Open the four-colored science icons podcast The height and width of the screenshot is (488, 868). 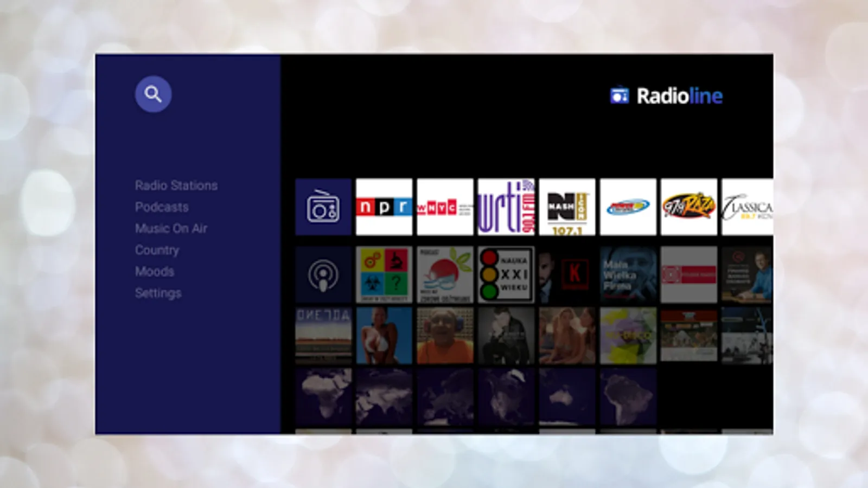(x=384, y=274)
